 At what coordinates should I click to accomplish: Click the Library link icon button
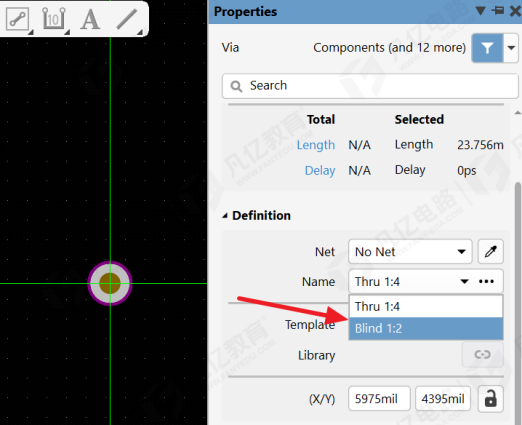482,355
